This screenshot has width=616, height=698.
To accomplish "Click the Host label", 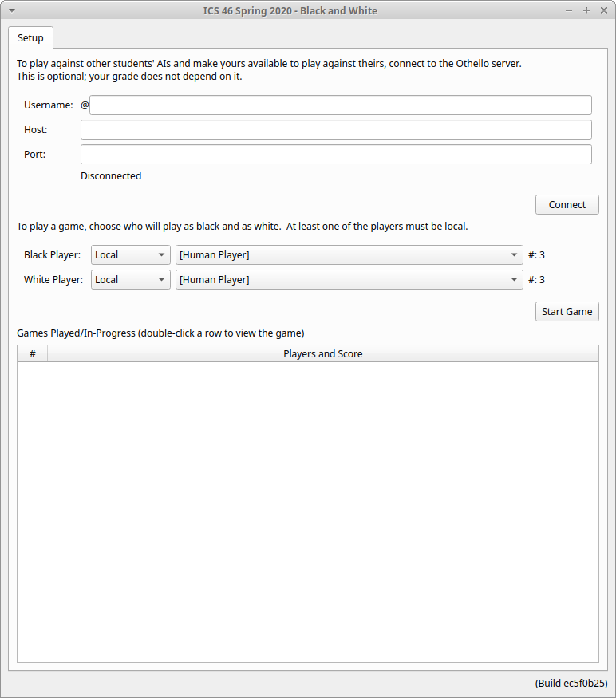I will point(36,130).
